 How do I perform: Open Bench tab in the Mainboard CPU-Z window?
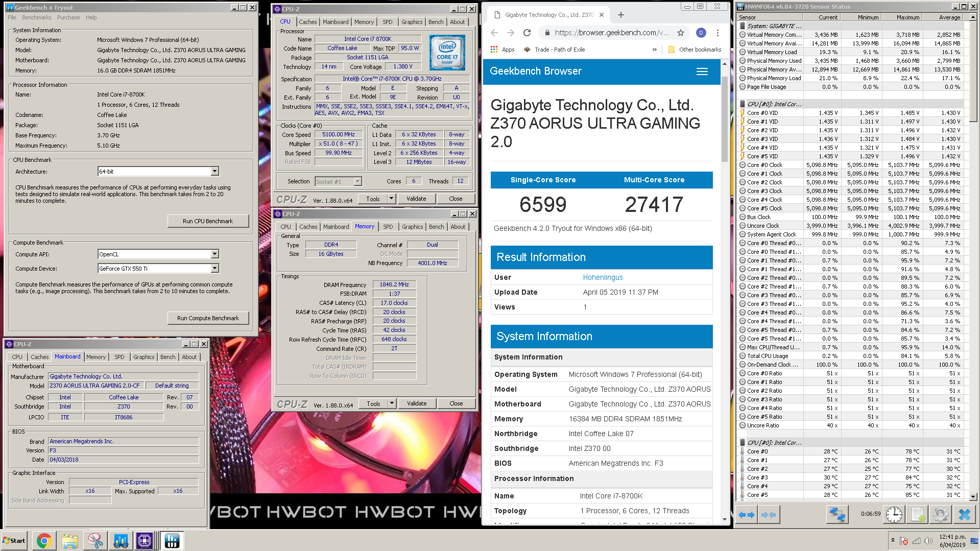pos(168,357)
